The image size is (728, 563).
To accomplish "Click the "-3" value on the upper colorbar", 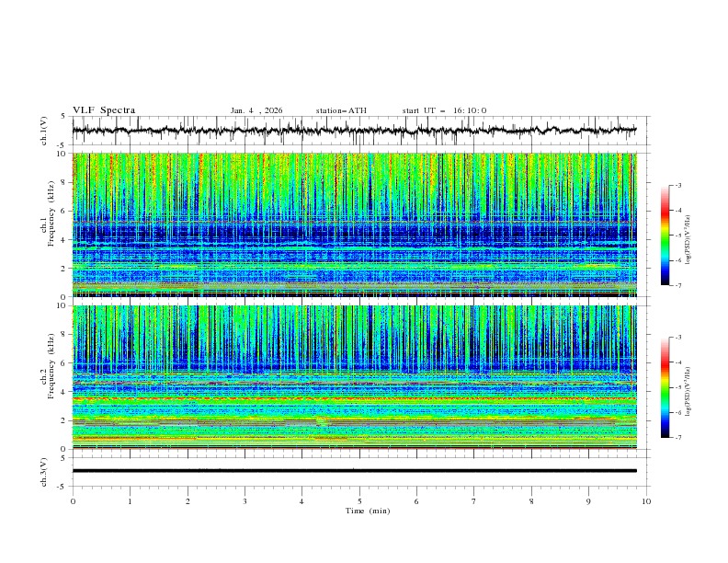I will (x=678, y=185).
